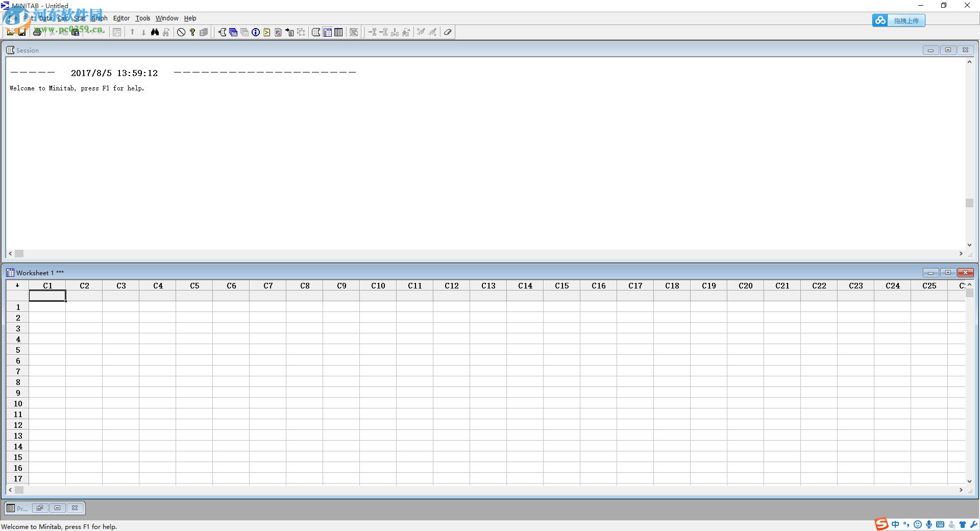This screenshot has height=531, width=980.
Task: Click the Sogou emoji smiley icon
Action: click(x=918, y=524)
